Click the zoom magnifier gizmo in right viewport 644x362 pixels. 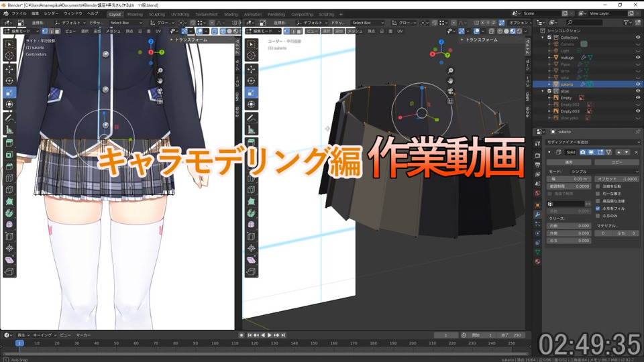(451, 70)
